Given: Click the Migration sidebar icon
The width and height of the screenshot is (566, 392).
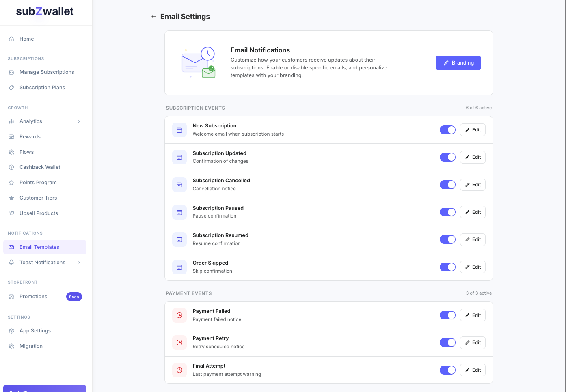Looking at the screenshot, I should coord(11,346).
